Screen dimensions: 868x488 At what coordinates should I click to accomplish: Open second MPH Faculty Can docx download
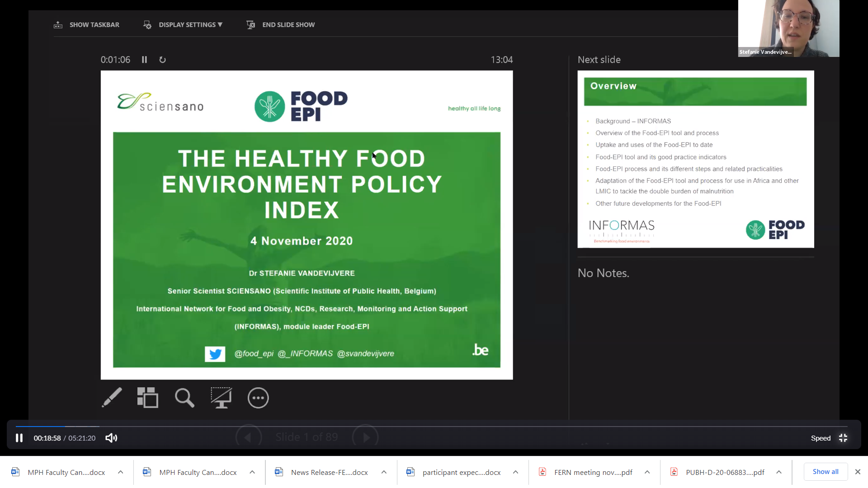198,472
